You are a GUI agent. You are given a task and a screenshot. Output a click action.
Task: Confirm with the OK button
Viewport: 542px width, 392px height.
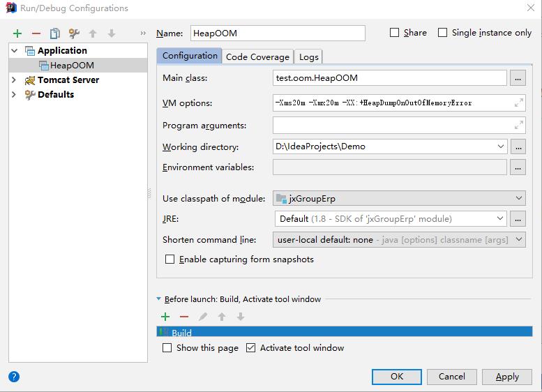coord(396,377)
